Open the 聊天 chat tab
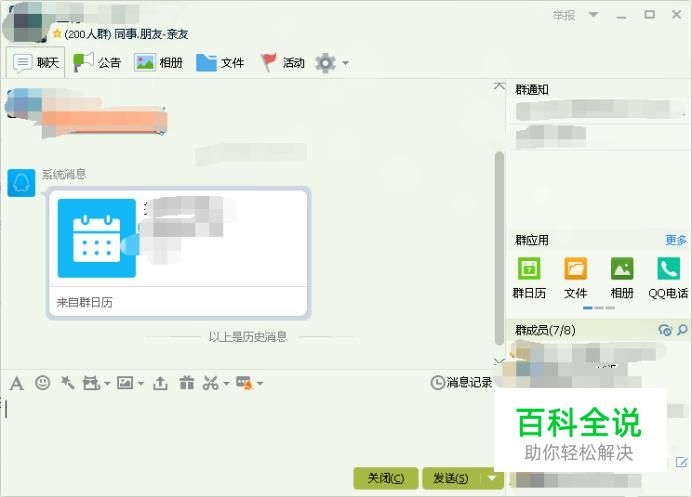This screenshot has height=497, width=692. click(x=36, y=63)
